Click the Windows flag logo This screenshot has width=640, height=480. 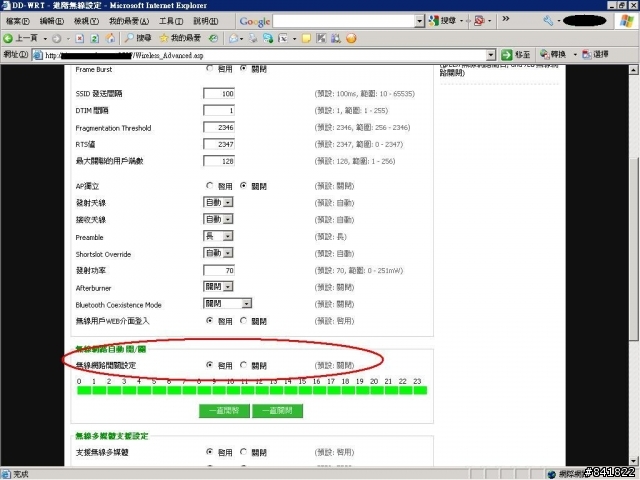pyautogui.click(x=627, y=21)
